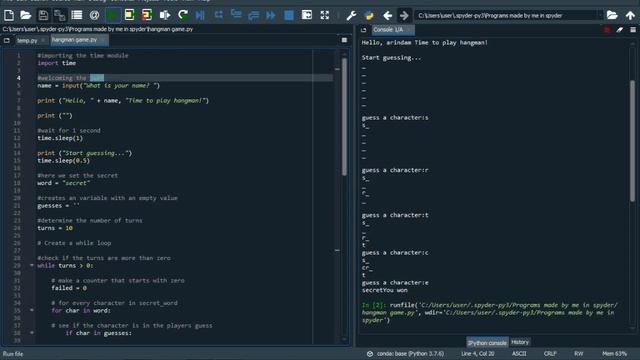
Task: Run the current cell
Action: click(x=129, y=16)
